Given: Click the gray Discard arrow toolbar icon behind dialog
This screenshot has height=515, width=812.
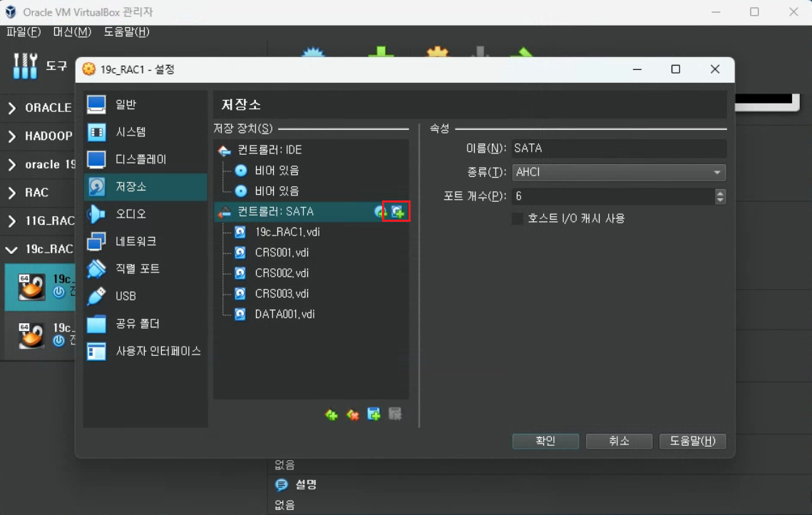Looking at the screenshot, I should 480,52.
